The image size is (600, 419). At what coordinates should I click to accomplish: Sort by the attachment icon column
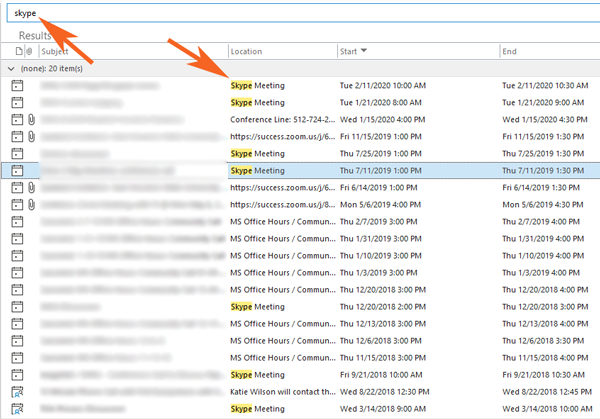[29, 51]
